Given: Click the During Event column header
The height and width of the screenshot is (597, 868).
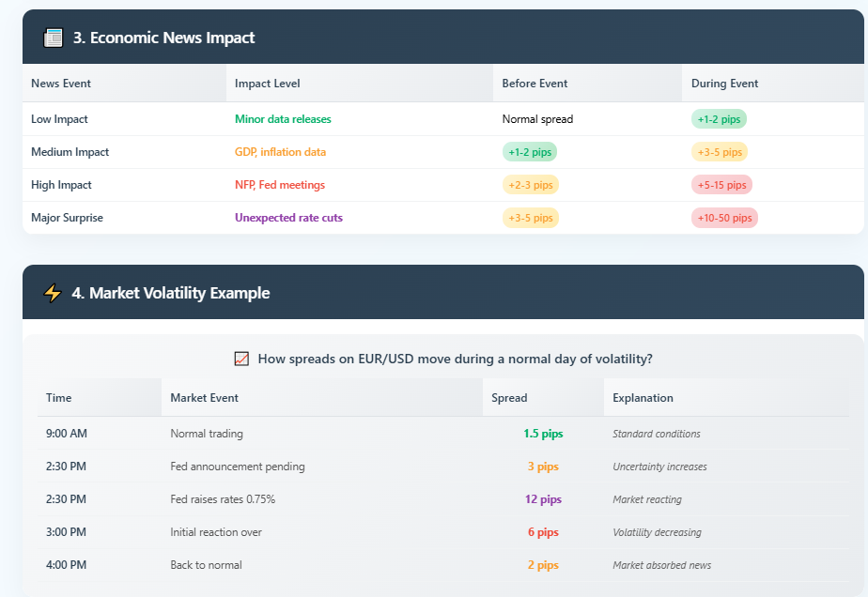Looking at the screenshot, I should tap(724, 84).
